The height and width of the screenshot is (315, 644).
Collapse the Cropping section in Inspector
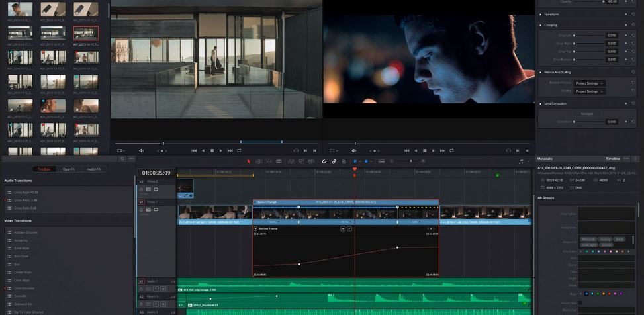point(550,25)
